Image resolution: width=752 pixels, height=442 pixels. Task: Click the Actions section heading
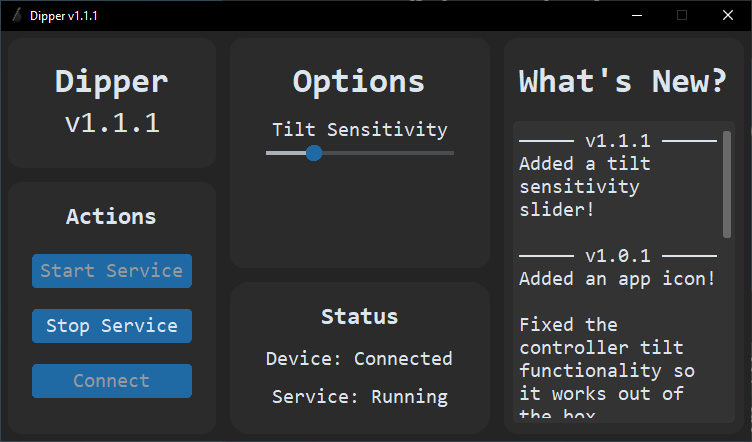pos(111,216)
